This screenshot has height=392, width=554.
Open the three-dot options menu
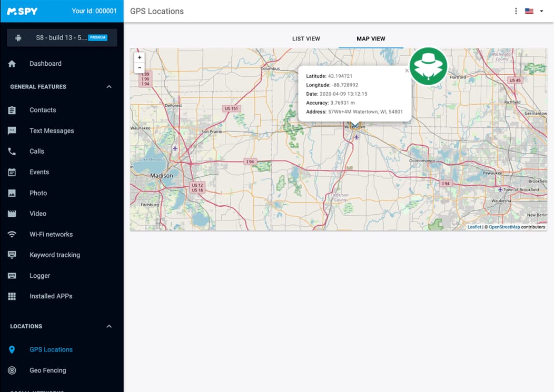click(x=516, y=11)
